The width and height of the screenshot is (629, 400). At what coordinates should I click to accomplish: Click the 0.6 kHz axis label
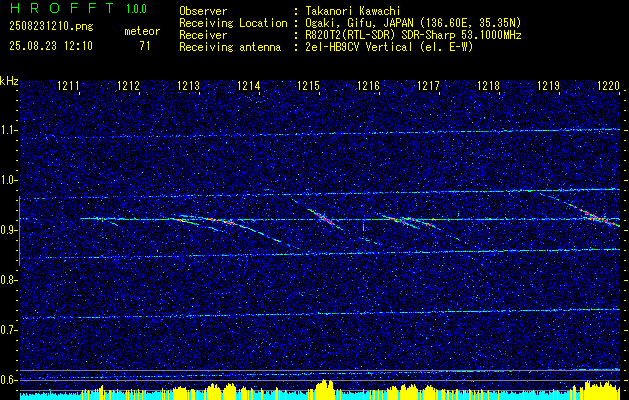9,380
